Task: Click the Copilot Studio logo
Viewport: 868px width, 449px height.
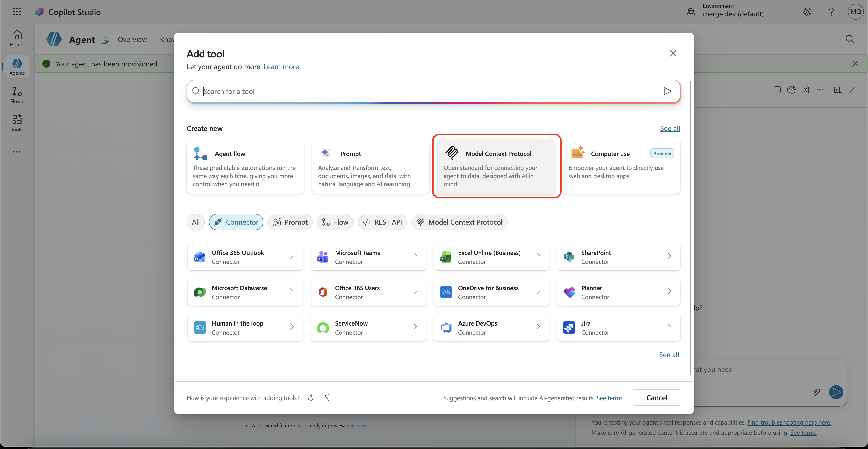Action: pos(39,12)
